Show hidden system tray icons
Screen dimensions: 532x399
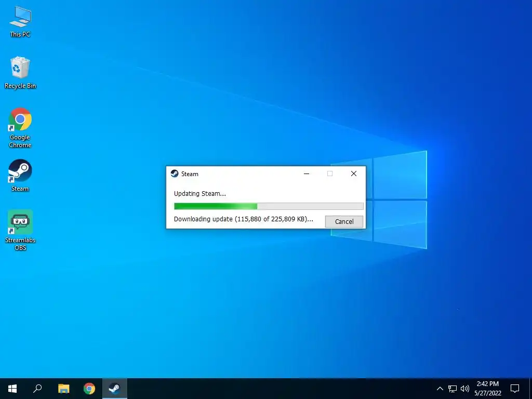coord(440,389)
